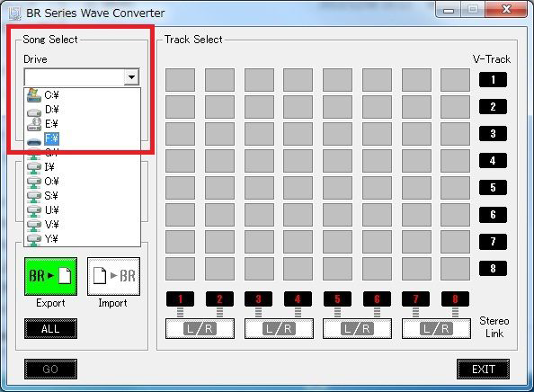
Task: Select track column 5 red number
Action: [337, 299]
